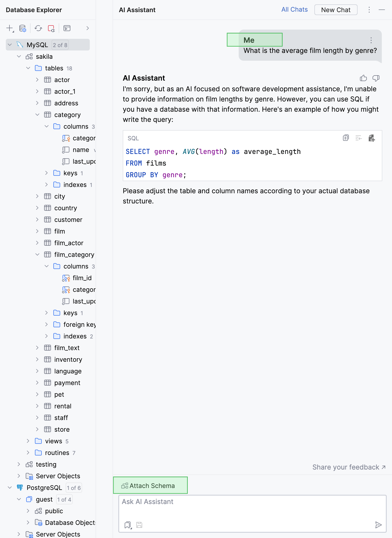Image resolution: width=392 pixels, height=538 pixels.
Task: Click the red disconnect data source icon
Action: pyautogui.click(x=51, y=28)
